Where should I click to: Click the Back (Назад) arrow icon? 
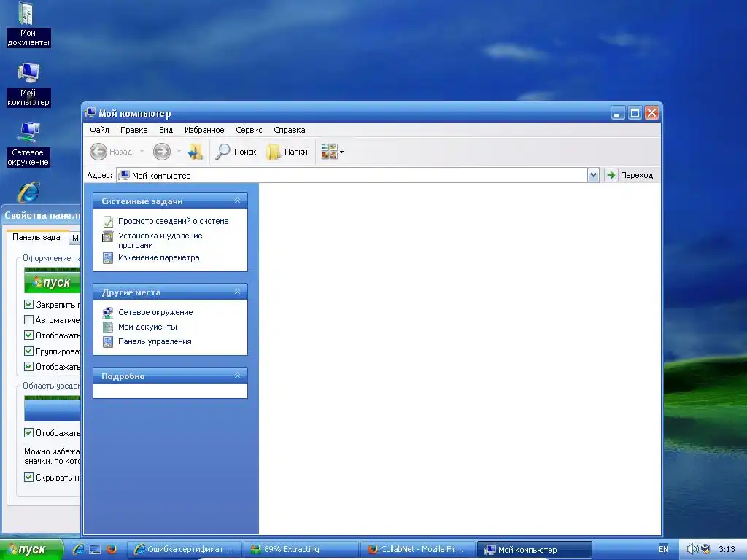point(98,152)
